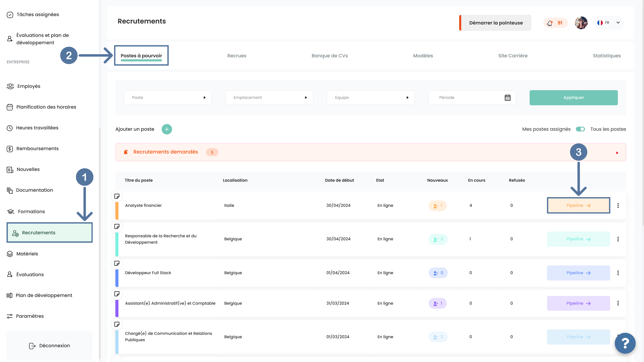Switch to Statistiques tab
The image size is (644, 362).
[x=607, y=56]
